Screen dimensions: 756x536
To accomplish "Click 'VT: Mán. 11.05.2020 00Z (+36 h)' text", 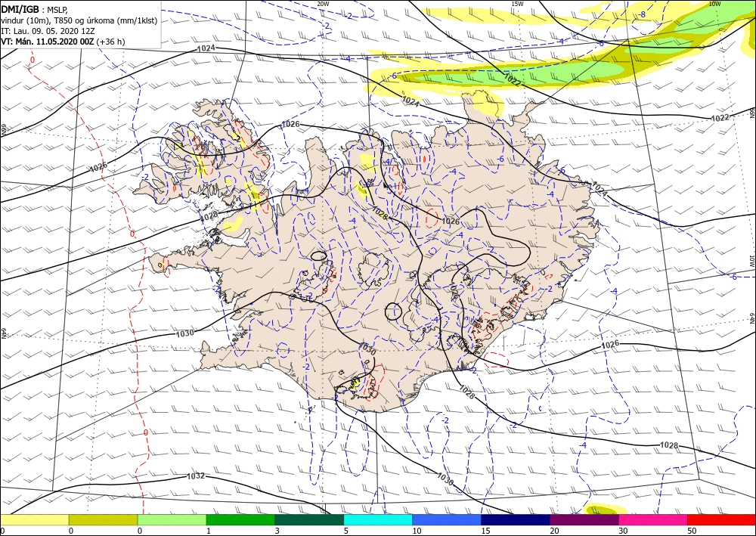I will point(63,42).
